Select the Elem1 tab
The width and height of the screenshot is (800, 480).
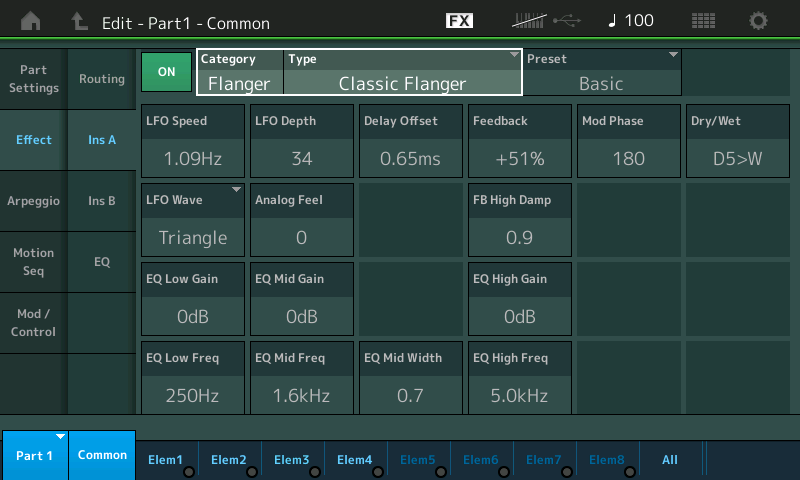point(167,460)
